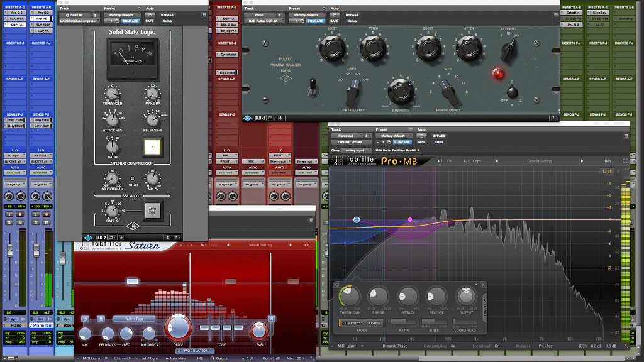Open band panel options arrow in Pro-MB
Viewport: 644px width, 362px height.
pyautogui.click(x=476, y=285)
